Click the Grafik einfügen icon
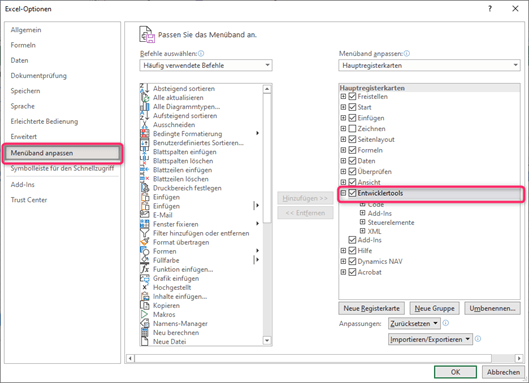Image resolution: width=529 pixels, height=383 pixels. pyautogui.click(x=144, y=278)
